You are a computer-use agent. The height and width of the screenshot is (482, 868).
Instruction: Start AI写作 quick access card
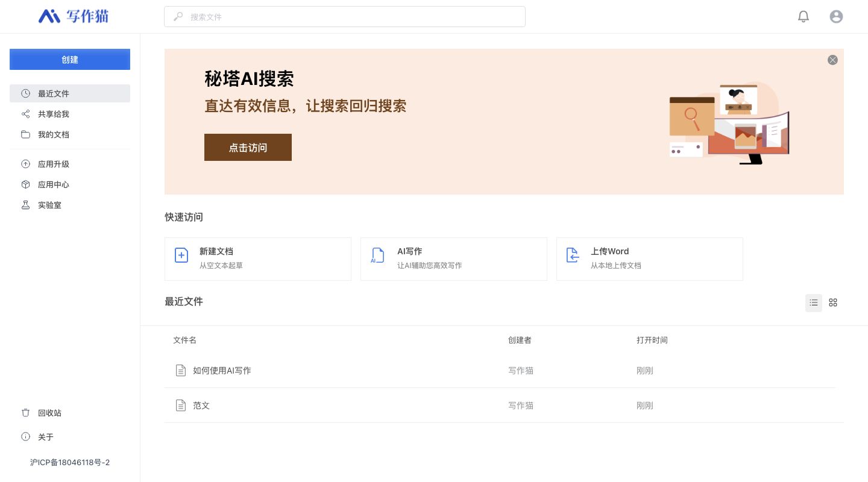(x=453, y=258)
